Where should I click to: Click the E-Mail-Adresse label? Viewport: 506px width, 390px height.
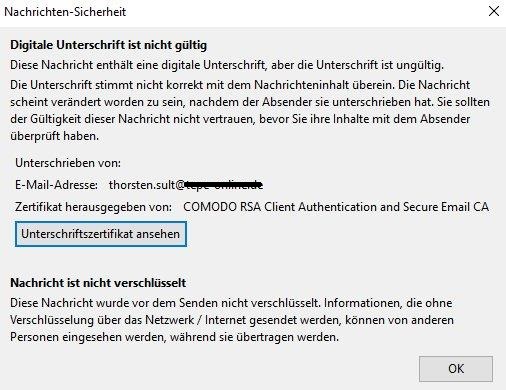pyautogui.click(x=56, y=185)
